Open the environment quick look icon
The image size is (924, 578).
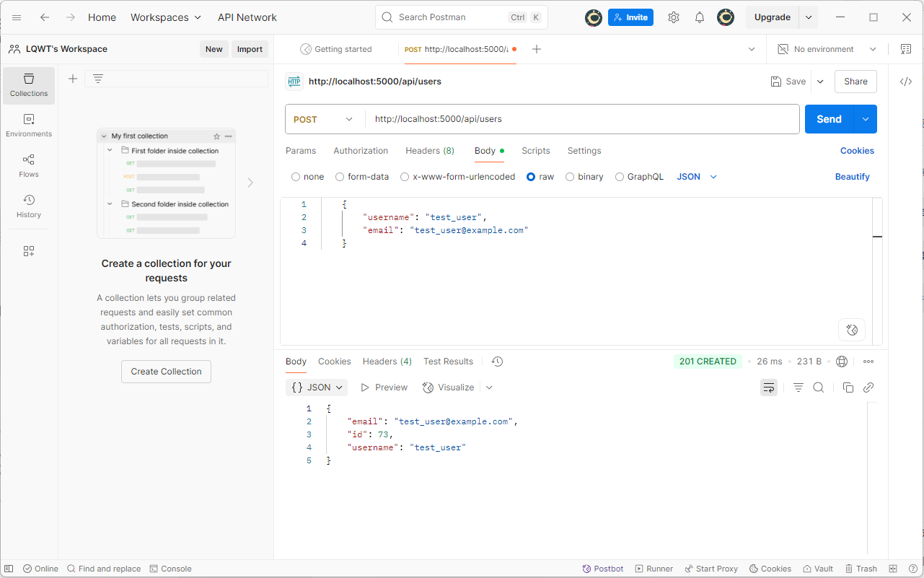pyautogui.click(x=906, y=49)
